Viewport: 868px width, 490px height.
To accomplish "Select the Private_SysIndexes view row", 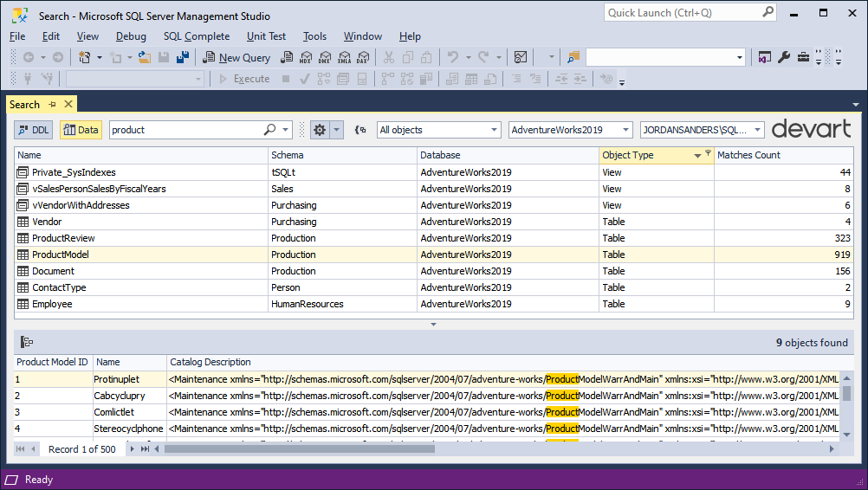I will pyautogui.click(x=433, y=172).
